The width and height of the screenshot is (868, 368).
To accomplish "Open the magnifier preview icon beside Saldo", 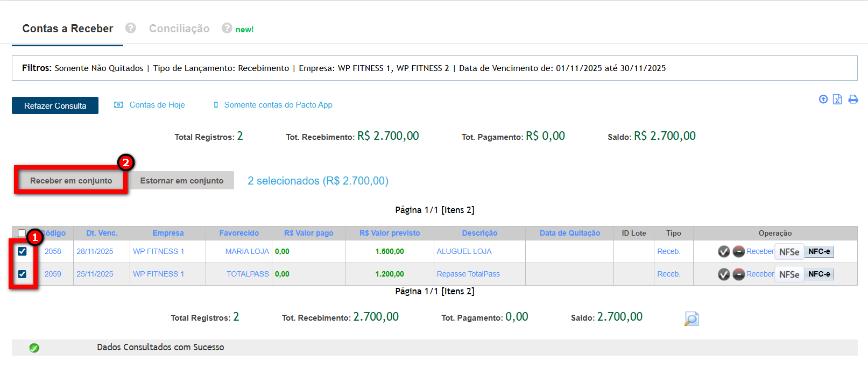I will click(x=691, y=319).
